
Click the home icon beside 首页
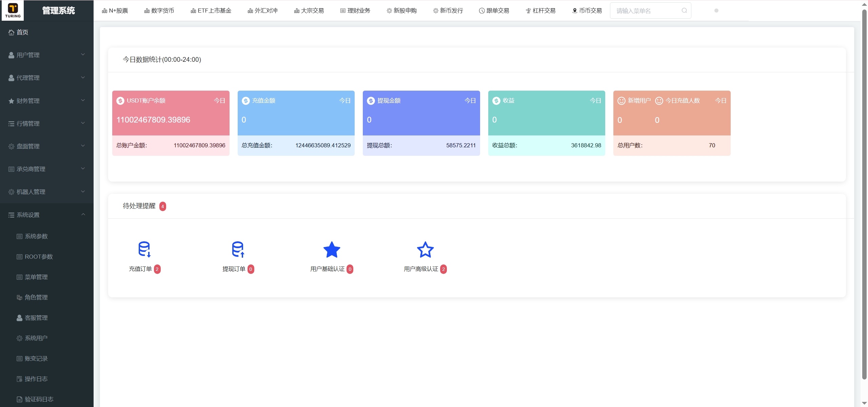(11, 32)
